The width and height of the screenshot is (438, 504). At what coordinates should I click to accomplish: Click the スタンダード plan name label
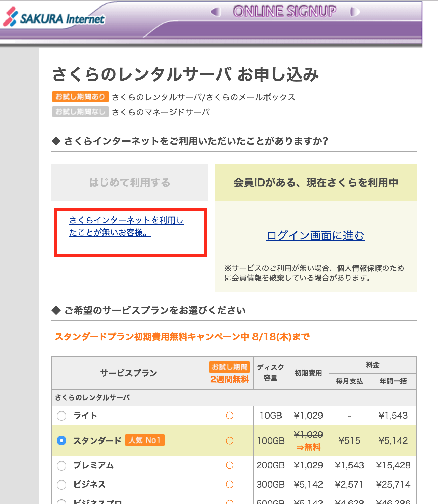[x=97, y=440]
